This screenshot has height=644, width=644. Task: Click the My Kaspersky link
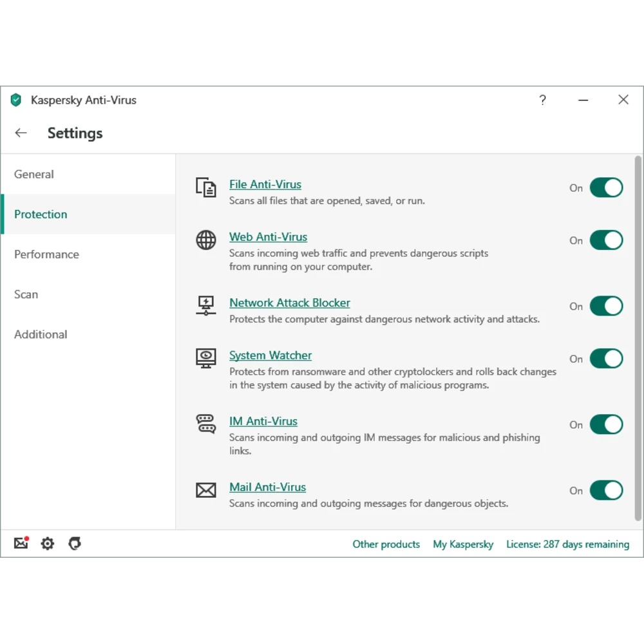[x=463, y=544]
